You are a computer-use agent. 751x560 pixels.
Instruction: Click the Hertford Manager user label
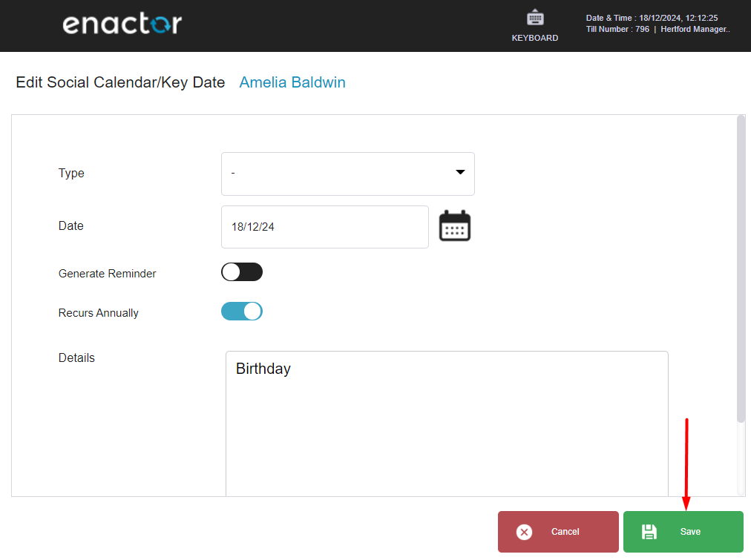point(695,29)
